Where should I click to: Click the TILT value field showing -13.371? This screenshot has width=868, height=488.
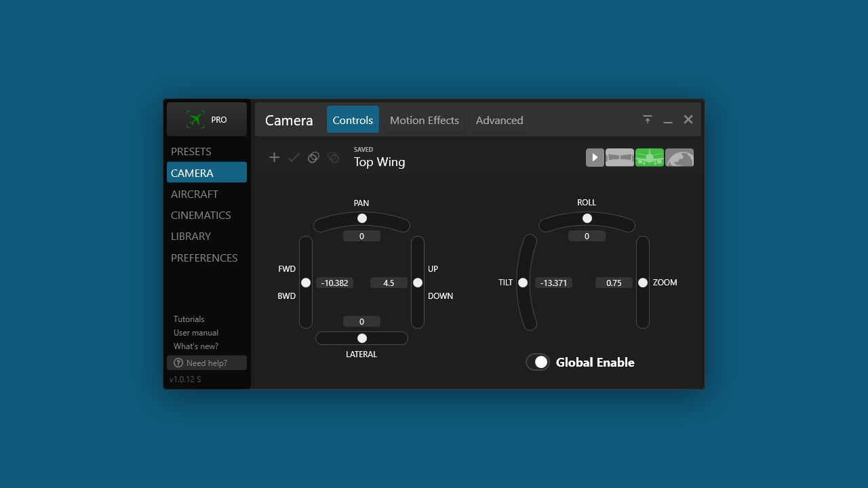point(553,283)
